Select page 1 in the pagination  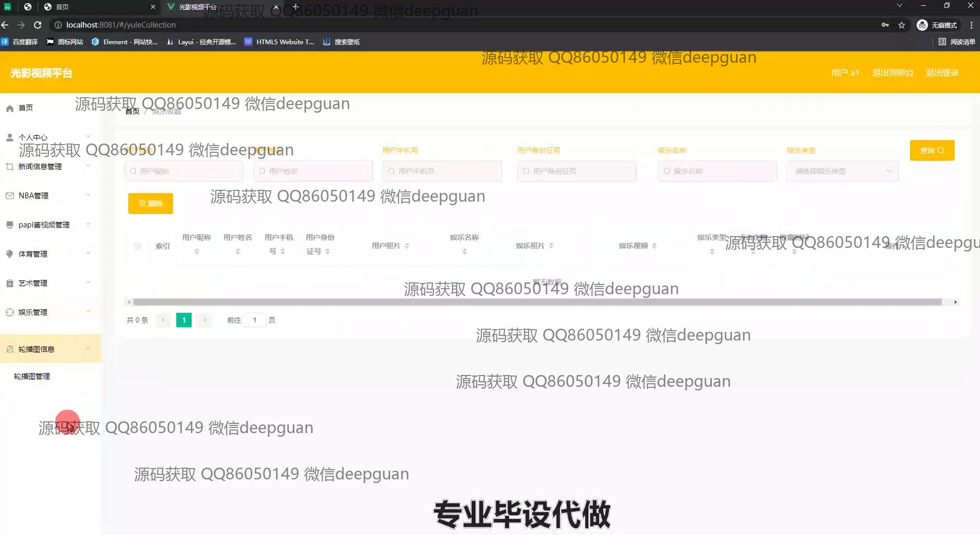coord(184,320)
